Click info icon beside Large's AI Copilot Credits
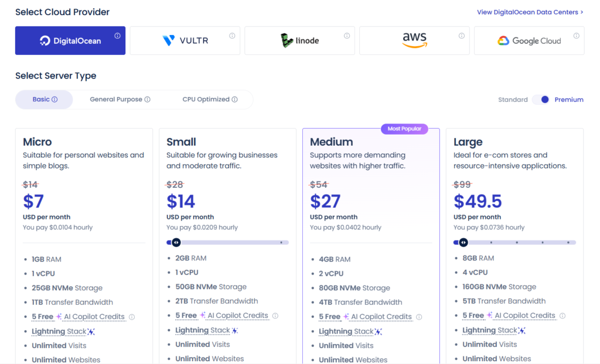This screenshot has height=364, width=600. click(562, 315)
